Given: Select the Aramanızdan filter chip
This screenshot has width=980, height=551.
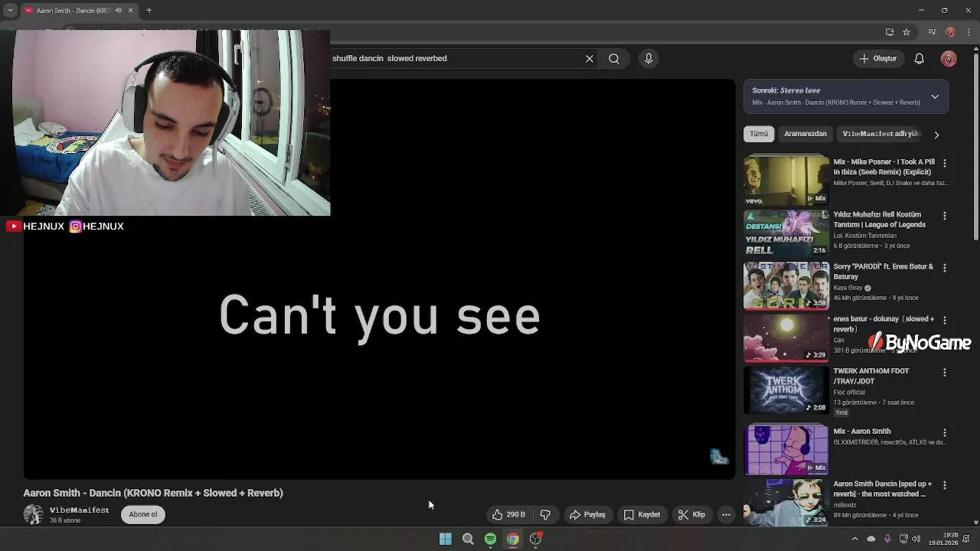Looking at the screenshot, I should click(805, 134).
